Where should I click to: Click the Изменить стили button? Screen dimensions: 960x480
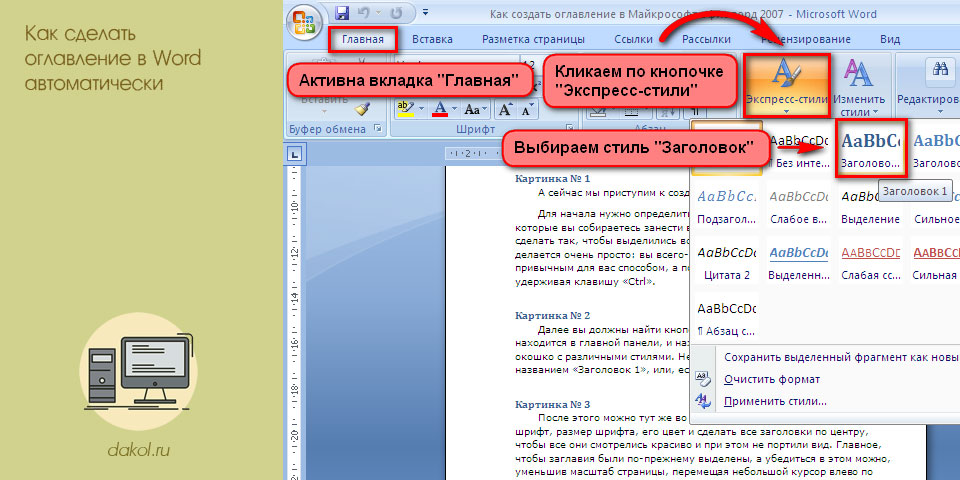[858, 87]
